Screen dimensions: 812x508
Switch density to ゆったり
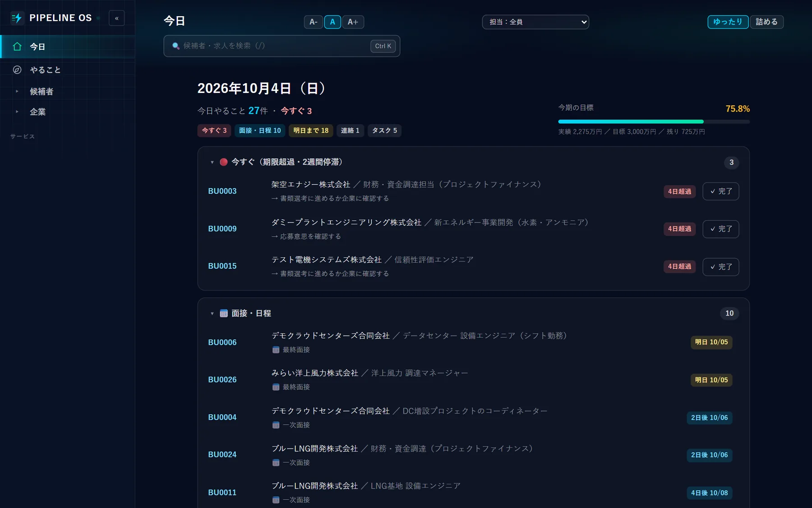728,22
